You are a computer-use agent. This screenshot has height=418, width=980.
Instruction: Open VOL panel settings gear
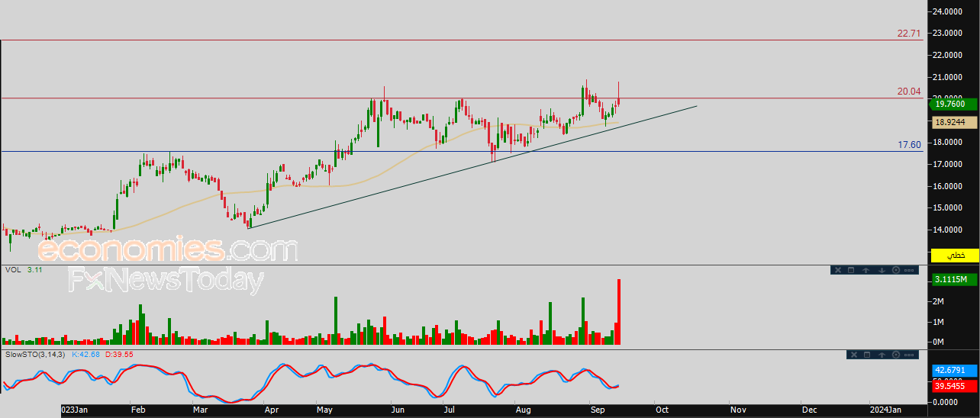tap(895, 270)
